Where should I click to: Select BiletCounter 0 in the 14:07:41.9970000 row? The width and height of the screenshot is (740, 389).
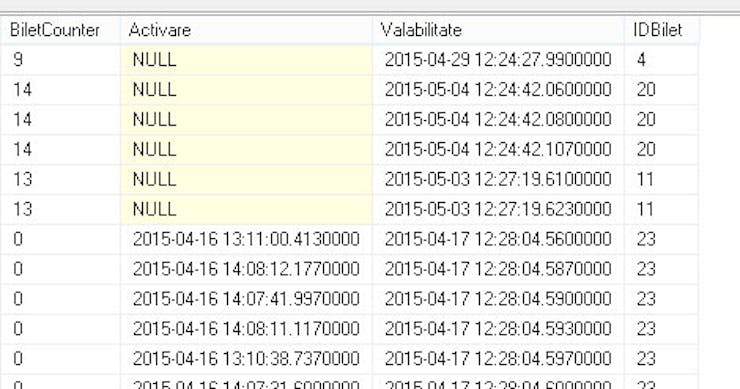(x=60, y=299)
